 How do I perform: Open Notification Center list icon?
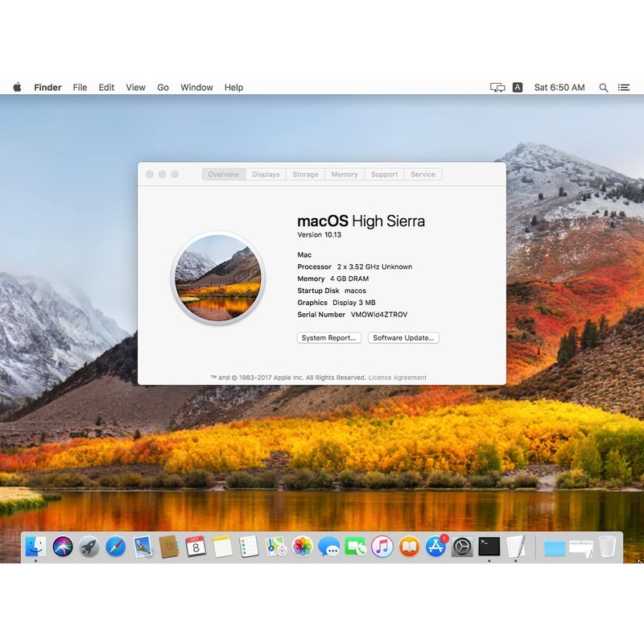pyautogui.click(x=624, y=88)
